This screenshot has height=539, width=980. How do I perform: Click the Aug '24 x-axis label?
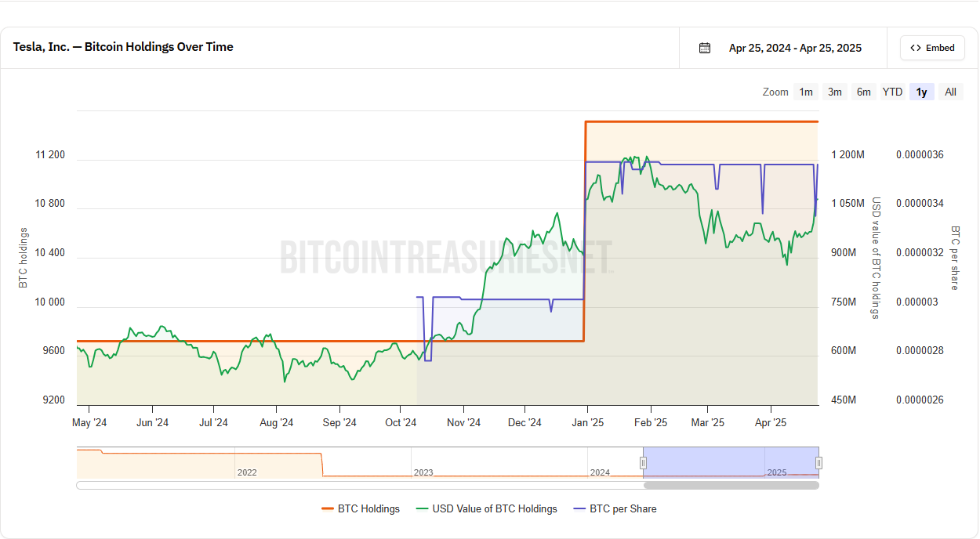[276, 423]
